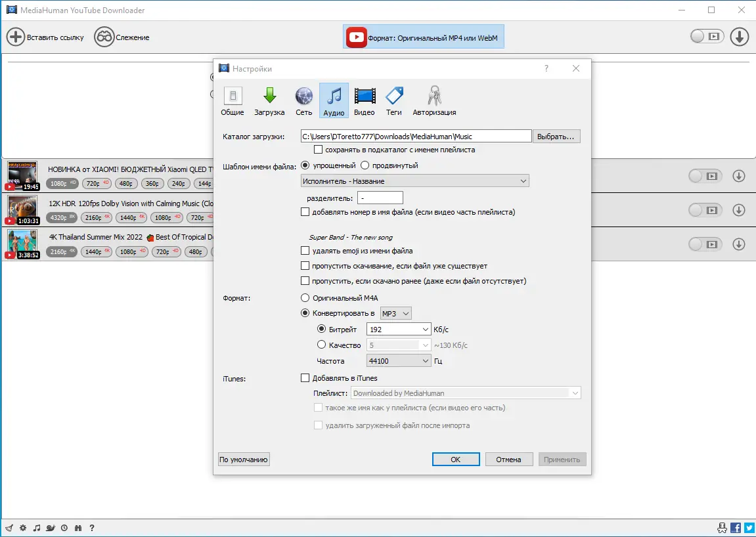Click the Настройки dialog help question mark
756x537 pixels.
[546, 68]
